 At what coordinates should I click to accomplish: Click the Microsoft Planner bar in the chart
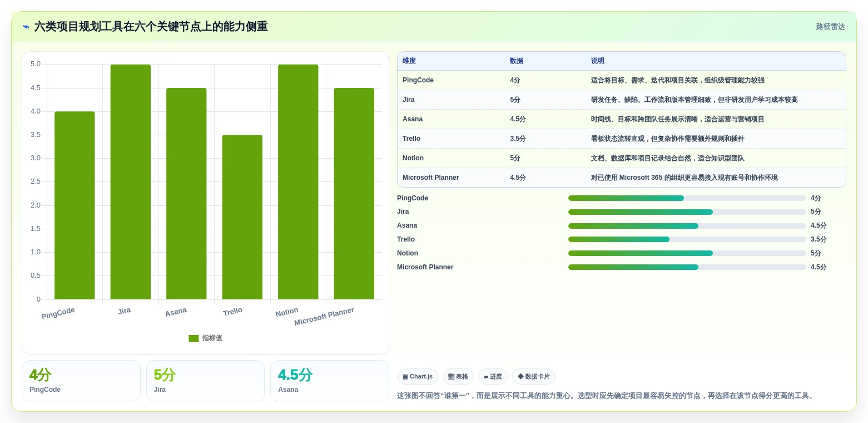pyautogui.click(x=354, y=194)
